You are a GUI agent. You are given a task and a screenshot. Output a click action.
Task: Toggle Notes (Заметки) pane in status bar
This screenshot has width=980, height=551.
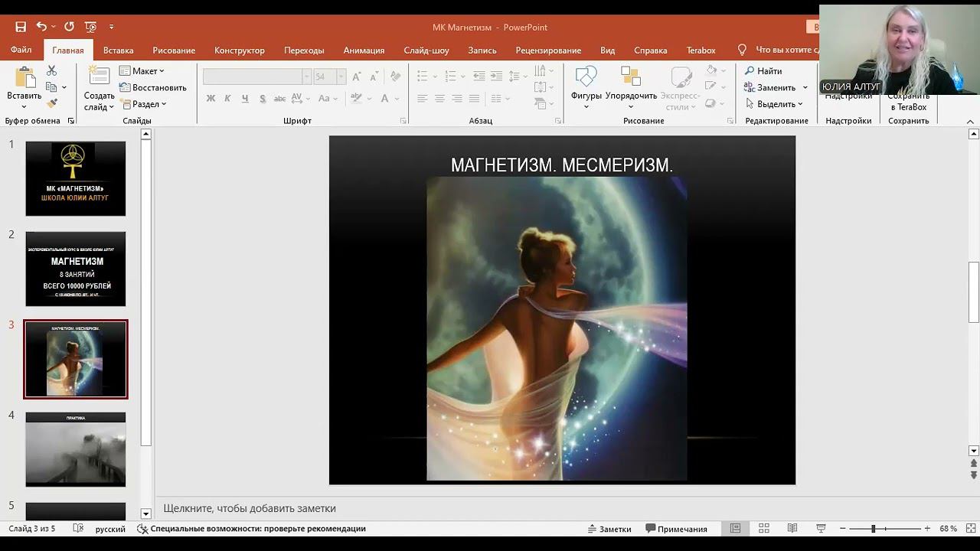(609, 529)
